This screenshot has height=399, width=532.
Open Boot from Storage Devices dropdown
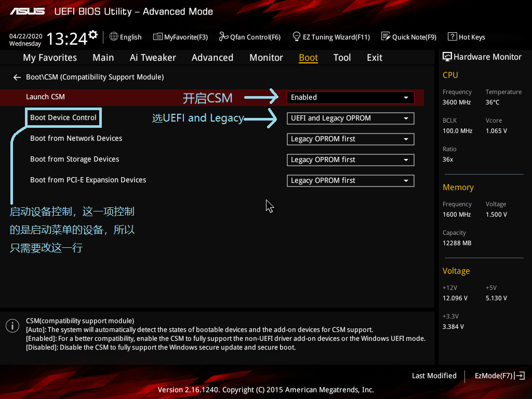tap(351, 160)
